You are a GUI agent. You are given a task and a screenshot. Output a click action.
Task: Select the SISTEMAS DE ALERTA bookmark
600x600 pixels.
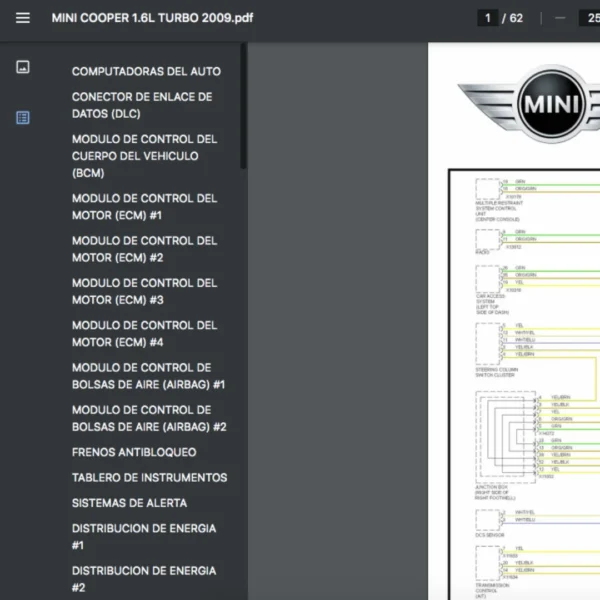(129, 503)
